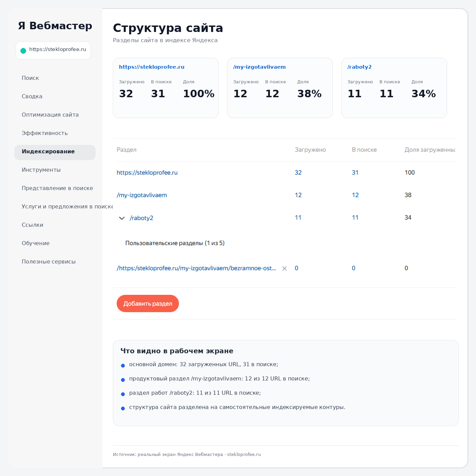
Task: Click bullet about раздел работ /raboty2
Action: tap(195, 393)
